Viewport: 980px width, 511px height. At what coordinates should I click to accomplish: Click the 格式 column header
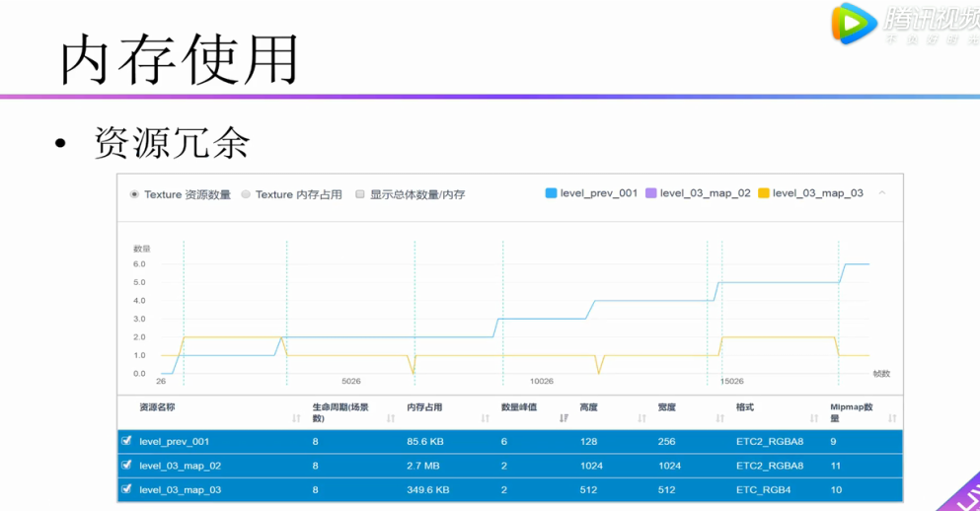(745, 407)
